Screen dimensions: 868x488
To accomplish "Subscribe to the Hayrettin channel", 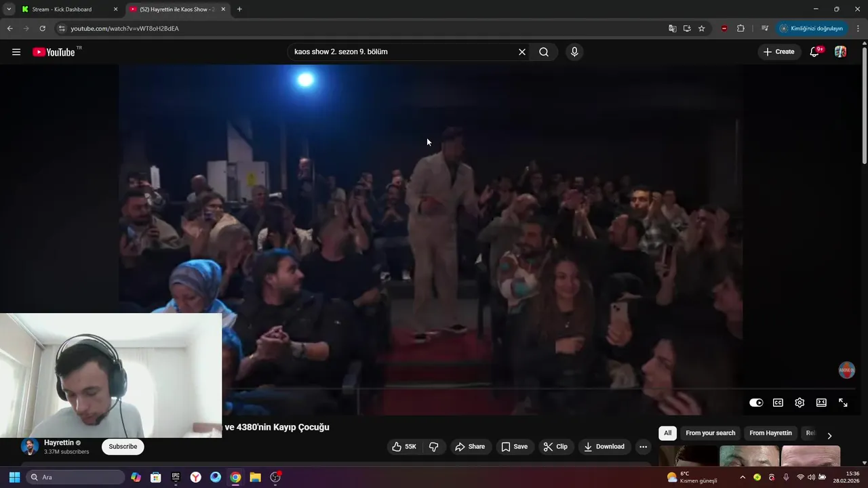I will (x=123, y=447).
